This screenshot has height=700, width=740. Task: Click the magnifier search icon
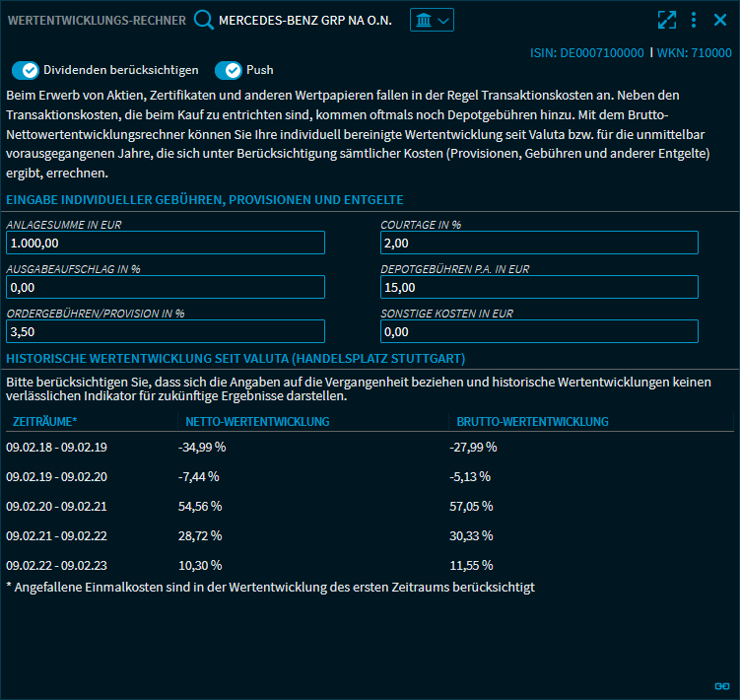pyautogui.click(x=204, y=20)
